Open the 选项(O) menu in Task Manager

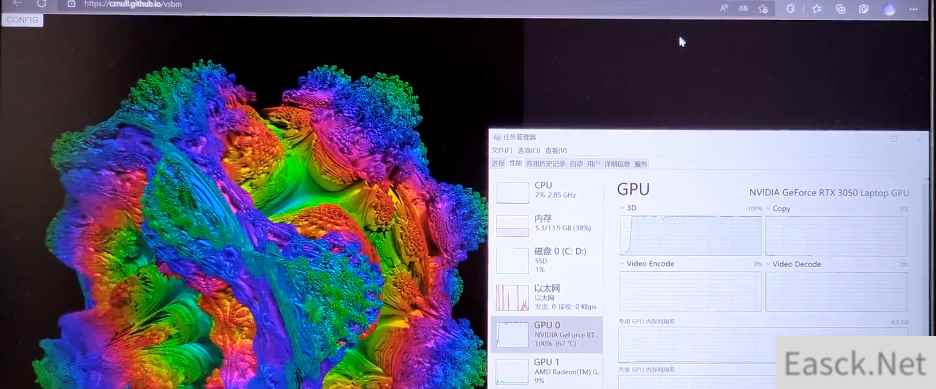[x=528, y=150]
